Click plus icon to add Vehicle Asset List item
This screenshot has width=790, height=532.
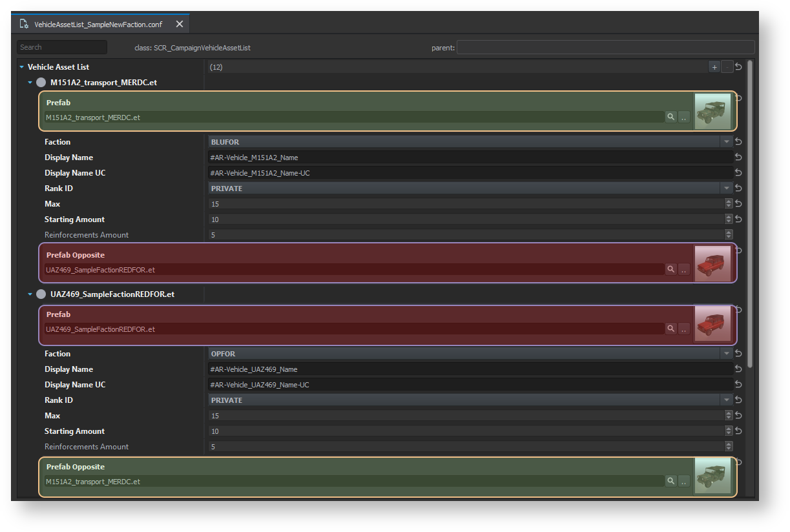tap(714, 67)
